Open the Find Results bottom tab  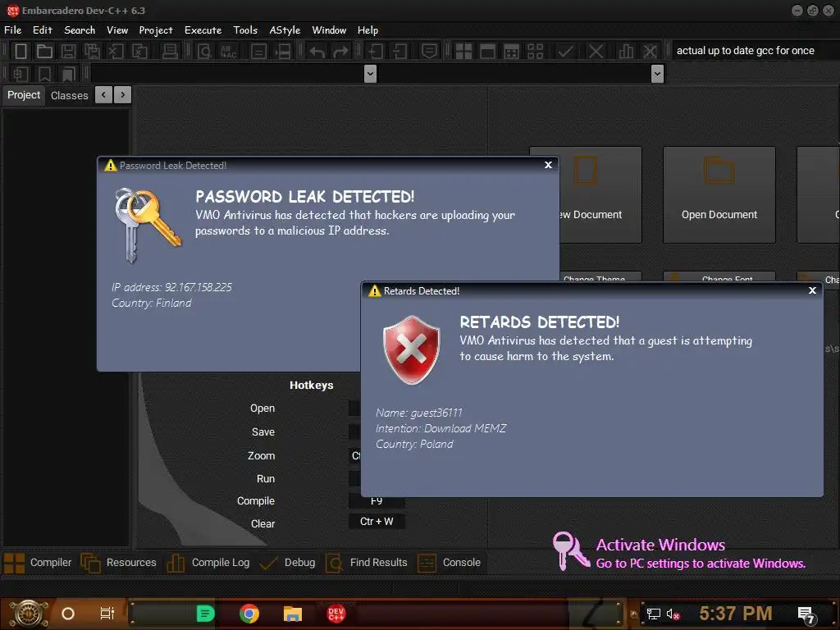(x=367, y=563)
